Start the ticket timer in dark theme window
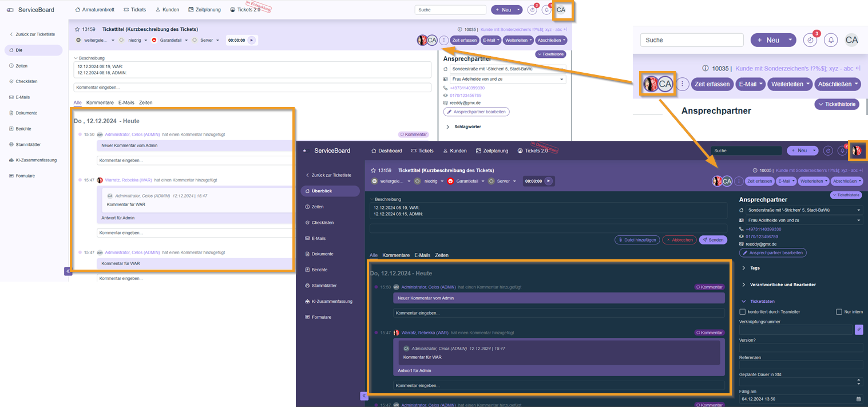Viewport: 868px width, 407px height. point(548,181)
